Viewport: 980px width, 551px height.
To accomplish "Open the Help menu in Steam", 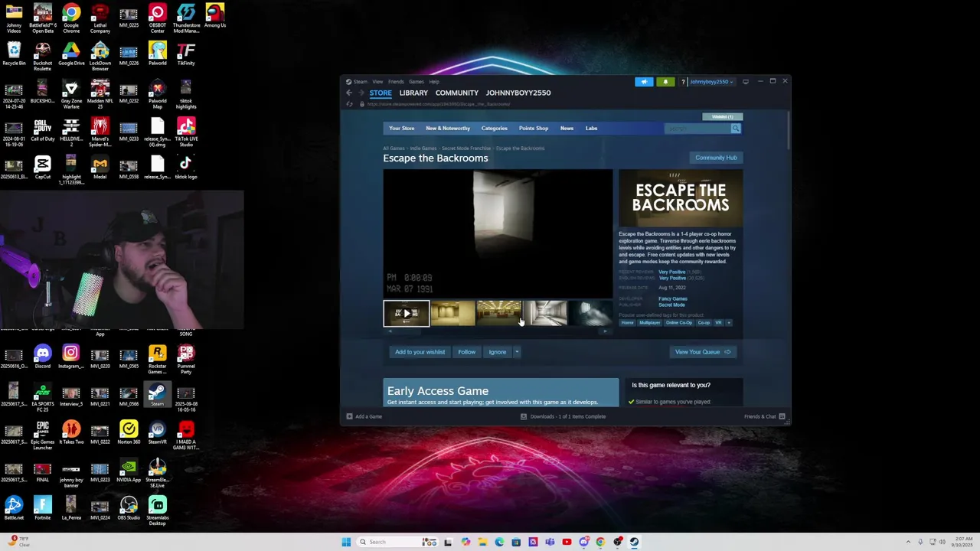I will pyautogui.click(x=434, y=82).
